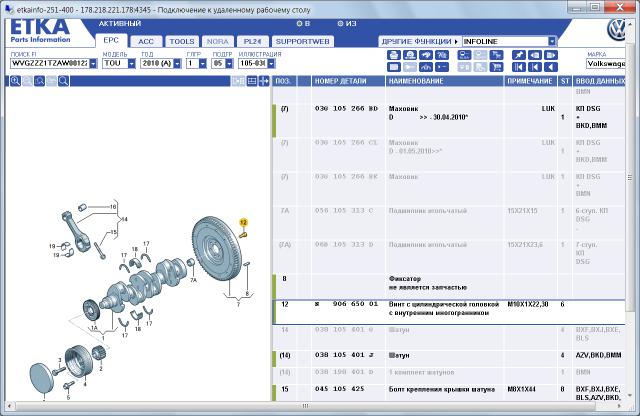Screen dimensions: 640x416
Task: Open the TOOLS tab
Action: click(x=182, y=41)
